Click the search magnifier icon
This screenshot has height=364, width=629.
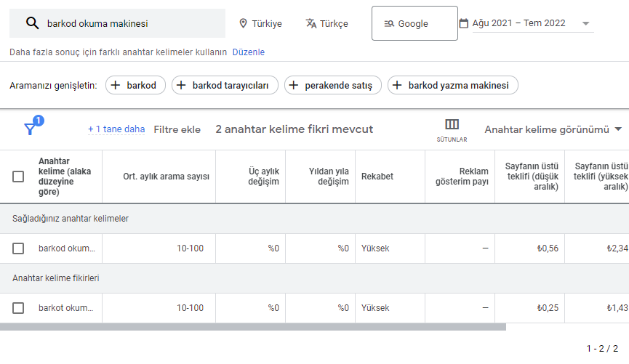[32, 23]
